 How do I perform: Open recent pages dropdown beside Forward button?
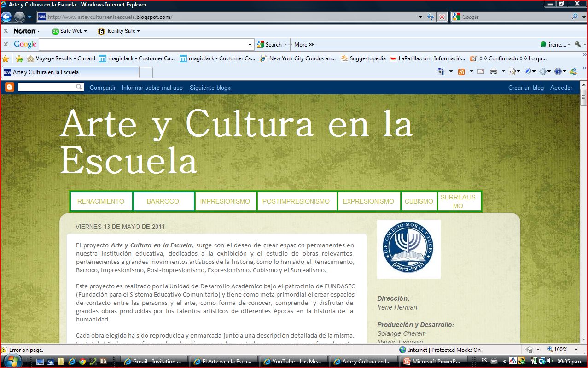coord(30,17)
